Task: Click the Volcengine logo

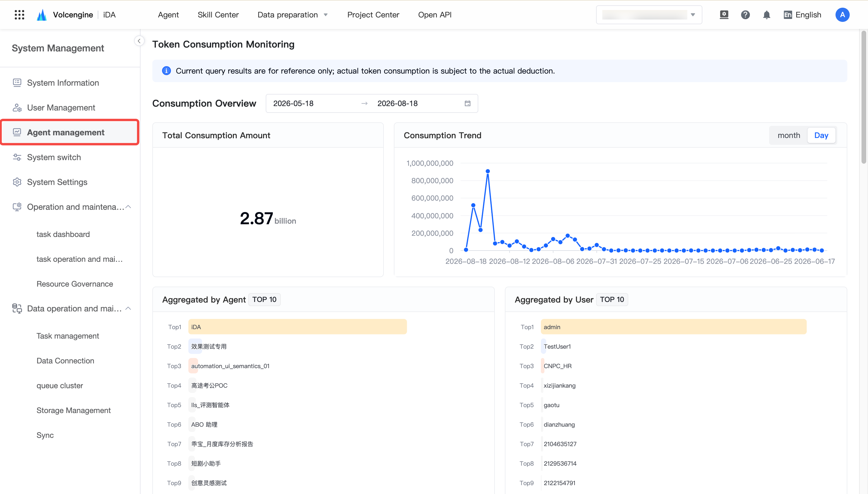Action: point(42,14)
